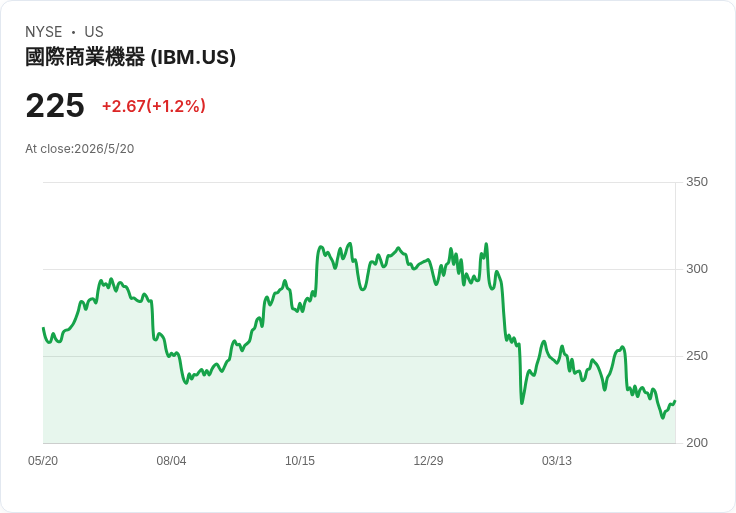The width and height of the screenshot is (736, 513).
Task: Click the chart line's final endpoint at right
Action: (x=675, y=401)
